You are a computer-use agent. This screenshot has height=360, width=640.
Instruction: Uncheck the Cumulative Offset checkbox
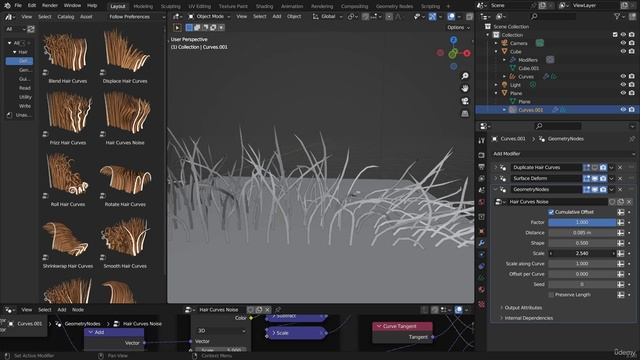551,212
